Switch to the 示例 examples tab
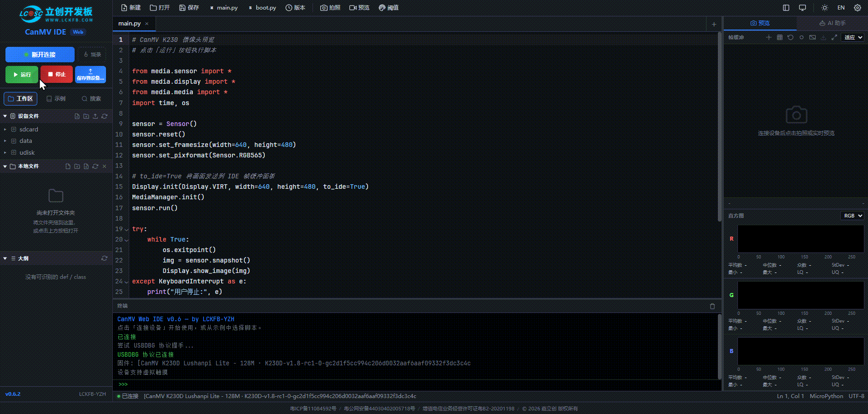The width and height of the screenshot is (868, 414). pyautogui.click(x=56, y=99)
